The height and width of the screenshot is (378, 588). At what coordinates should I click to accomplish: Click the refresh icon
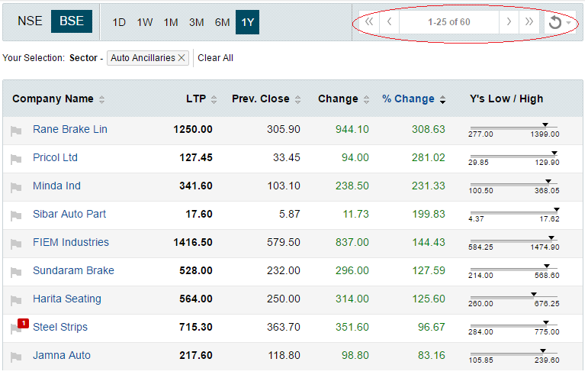click(x=555, y=22)
